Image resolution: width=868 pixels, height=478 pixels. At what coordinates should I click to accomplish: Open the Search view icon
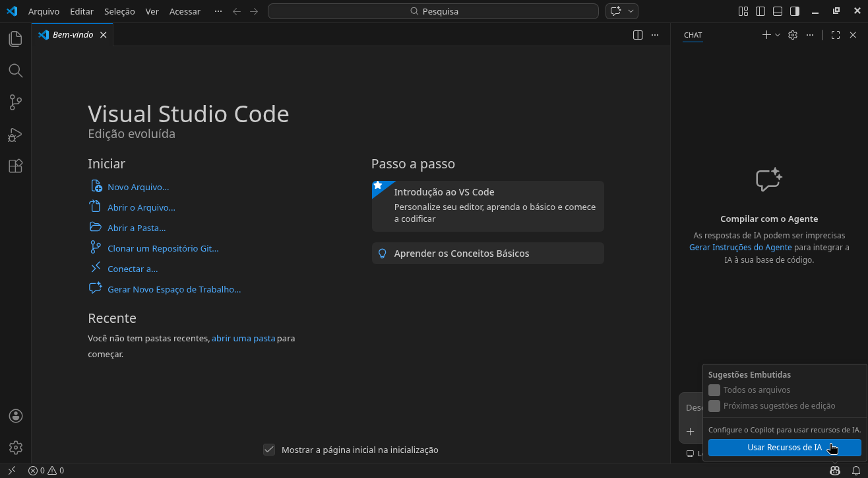(x=15, y=71)
